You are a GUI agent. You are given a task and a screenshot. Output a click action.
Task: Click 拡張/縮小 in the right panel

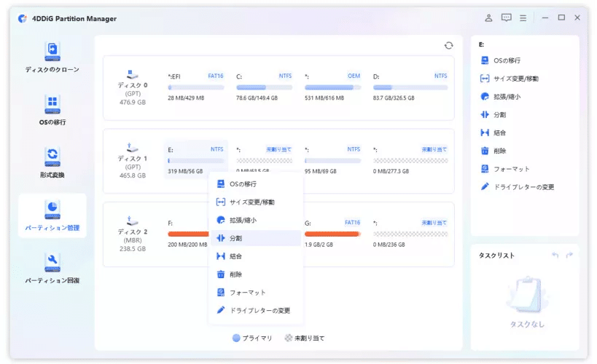click(501, 97)
